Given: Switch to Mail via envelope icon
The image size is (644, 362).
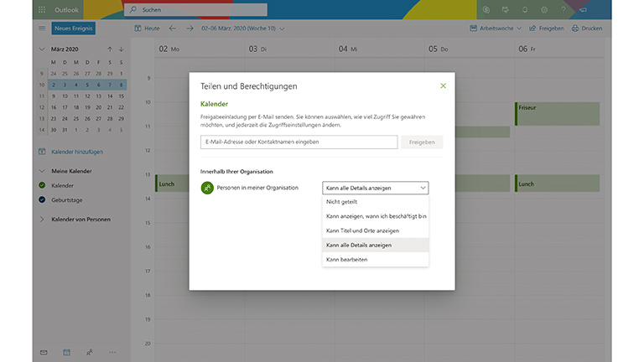Looking at the screenshot, I should (x=44, y=352).
